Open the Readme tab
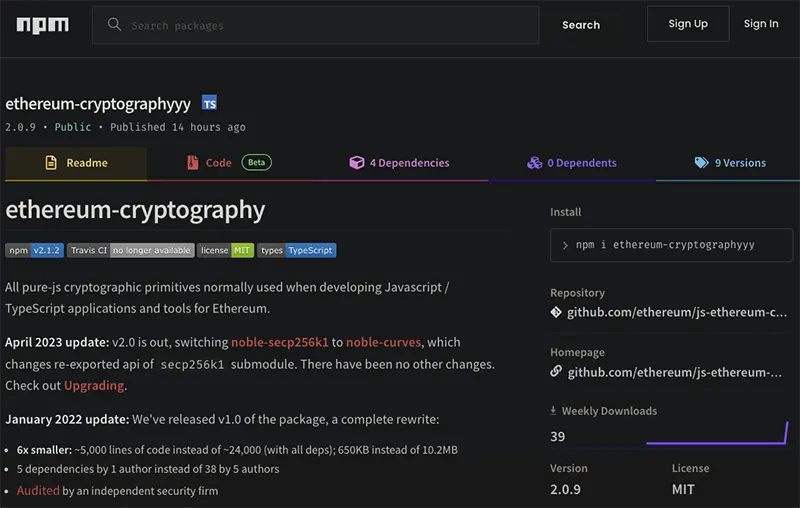 (x=76, y=163)
